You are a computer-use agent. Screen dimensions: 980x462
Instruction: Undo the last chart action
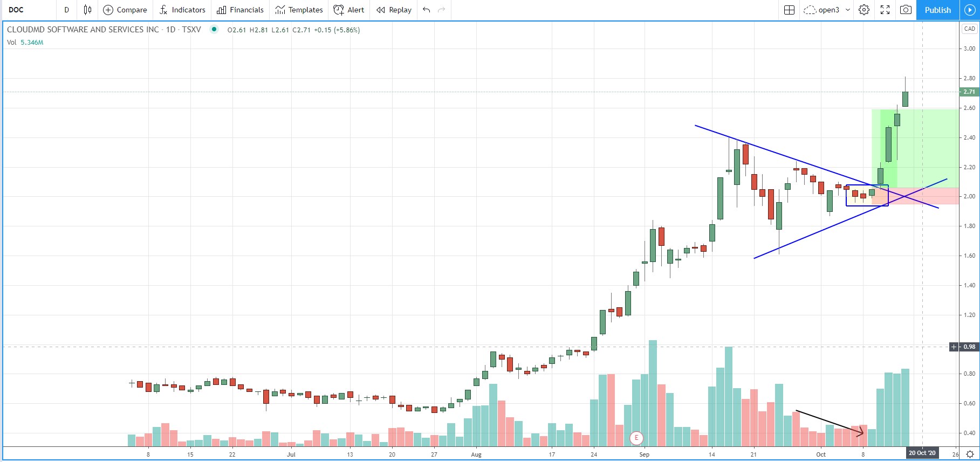[427, 10]
